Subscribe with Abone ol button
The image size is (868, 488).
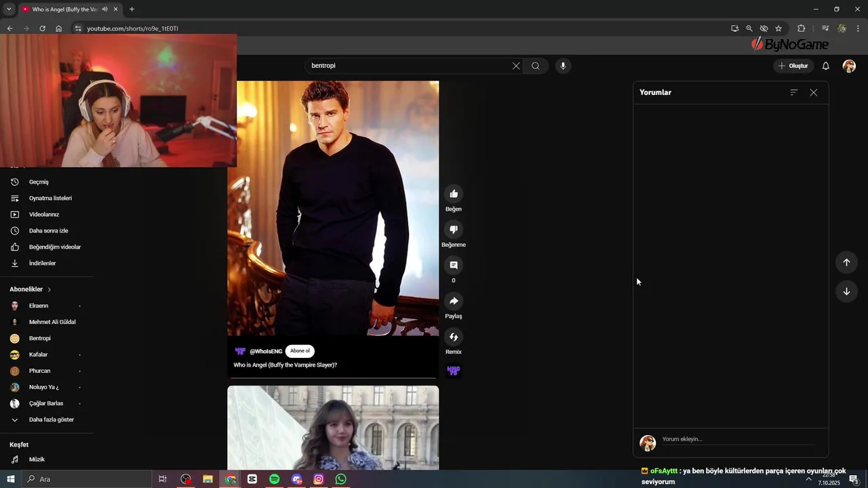coord(300,351)
